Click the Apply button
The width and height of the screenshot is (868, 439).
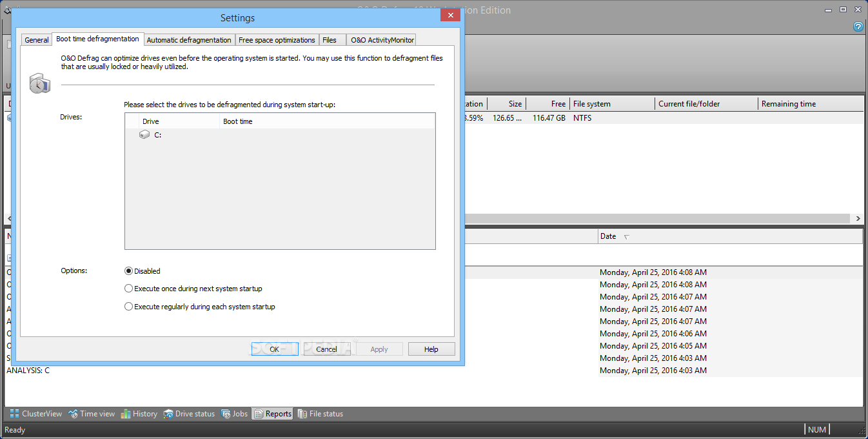coord(379,349)
